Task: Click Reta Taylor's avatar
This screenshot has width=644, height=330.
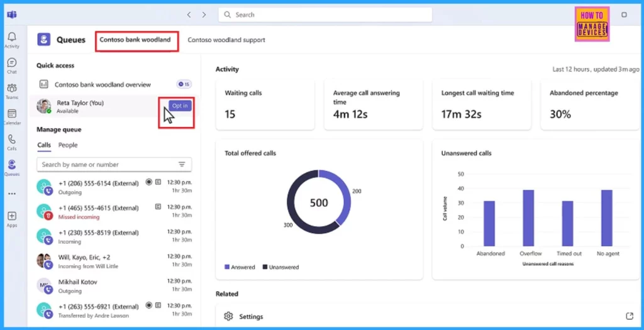Action: (43, 106)
